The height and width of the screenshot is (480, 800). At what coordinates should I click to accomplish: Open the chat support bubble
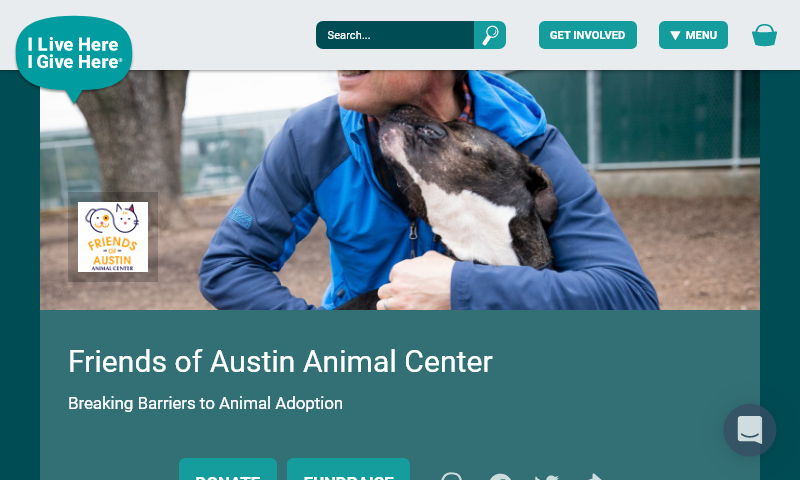point(749,430)
